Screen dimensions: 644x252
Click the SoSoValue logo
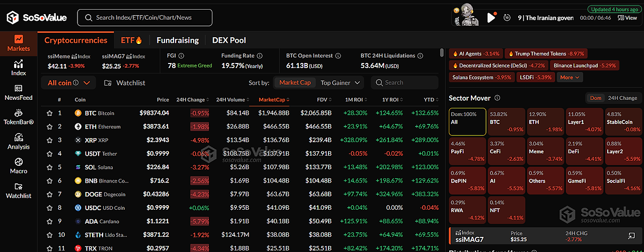[x=36, y=18]
